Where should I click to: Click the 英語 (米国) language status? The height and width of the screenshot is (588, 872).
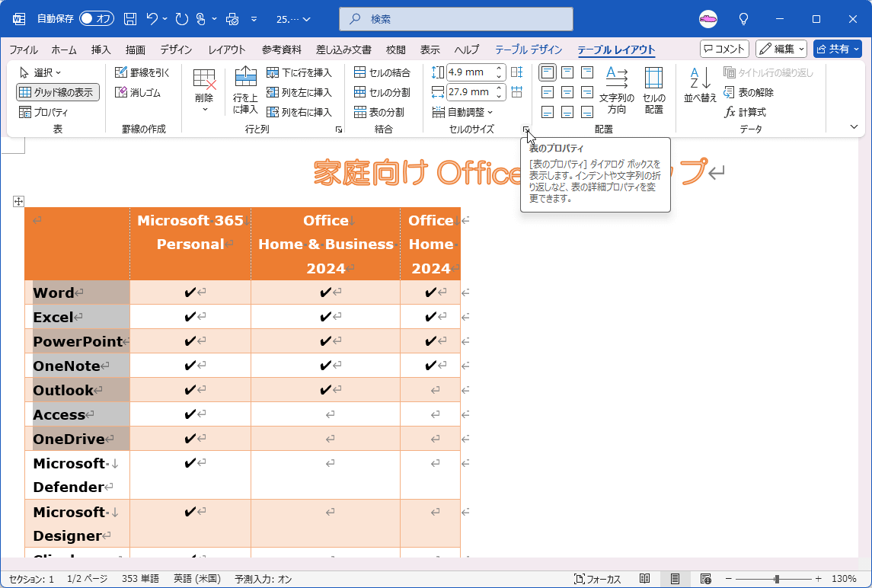pos(197,579)
